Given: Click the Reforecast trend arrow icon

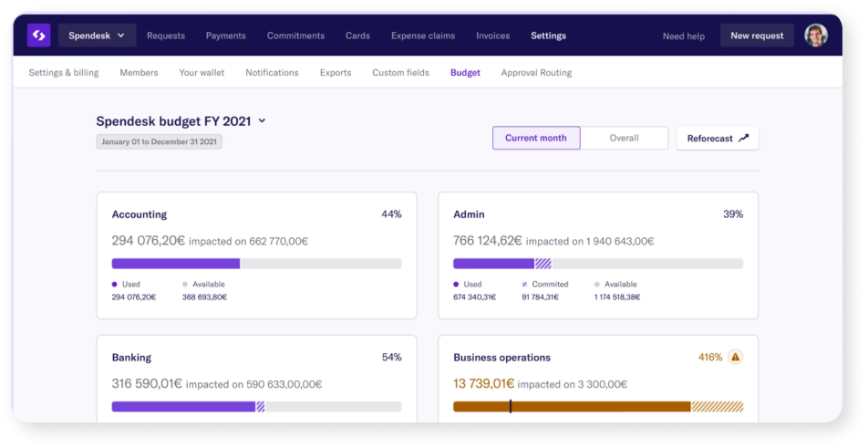Looking at the screenshot, I should tap(744, 139).
